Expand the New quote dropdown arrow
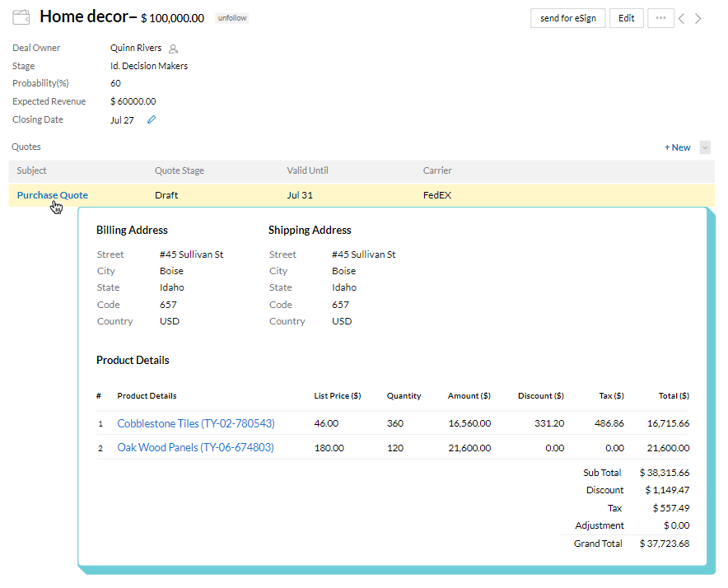The height and width of the screenshot is (588, 728). click(705, 147)
